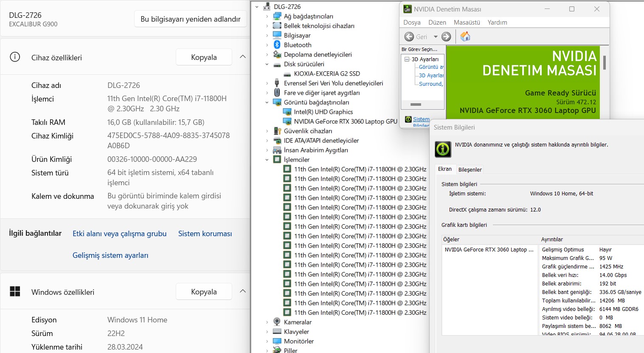Open Etki alanı veya çalışma grubu link
This screenshot has width=644, height=353.
(x=119, y=234)
